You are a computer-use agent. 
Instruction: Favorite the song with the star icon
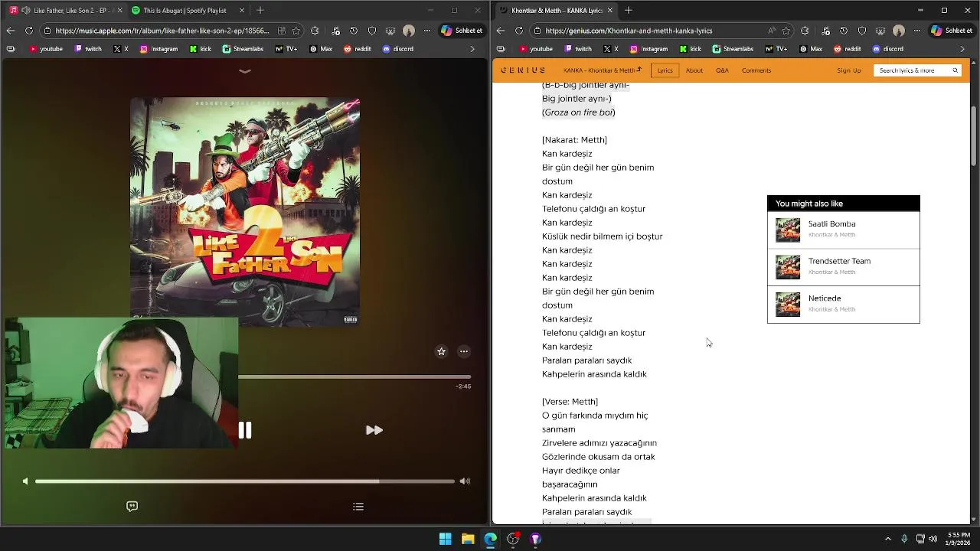tap(441, 351)
